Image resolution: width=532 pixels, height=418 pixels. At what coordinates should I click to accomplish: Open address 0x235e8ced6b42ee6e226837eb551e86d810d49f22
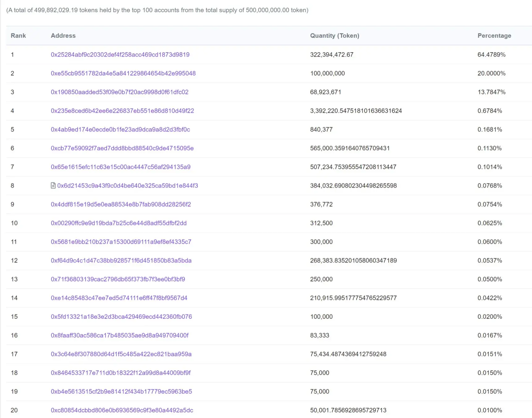(122, 111)
